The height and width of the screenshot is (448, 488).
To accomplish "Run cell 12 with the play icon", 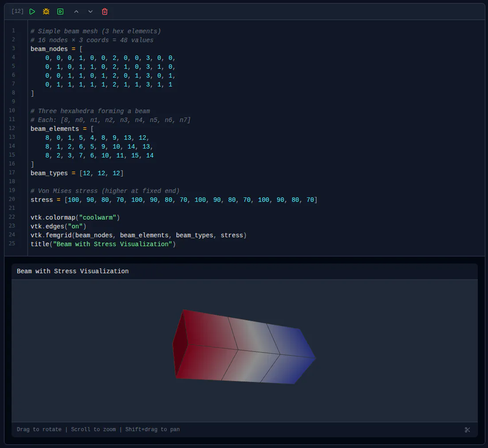I will (32, 12).
